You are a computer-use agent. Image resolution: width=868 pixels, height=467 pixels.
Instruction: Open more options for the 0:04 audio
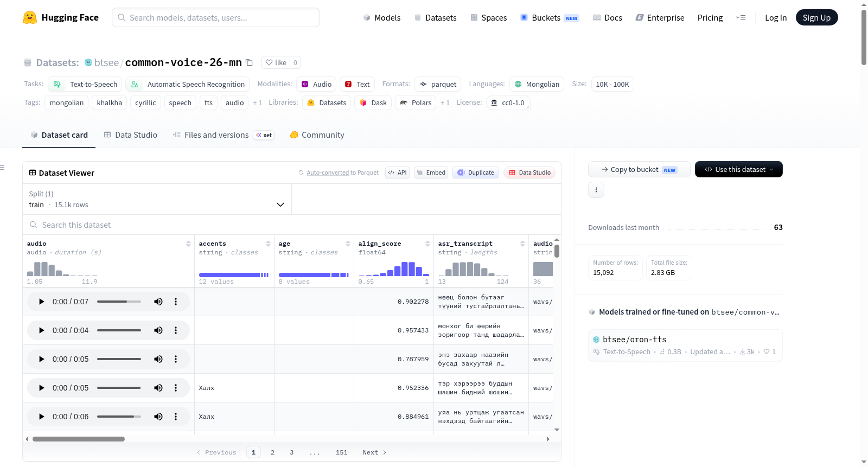click(x=176, y=330)
